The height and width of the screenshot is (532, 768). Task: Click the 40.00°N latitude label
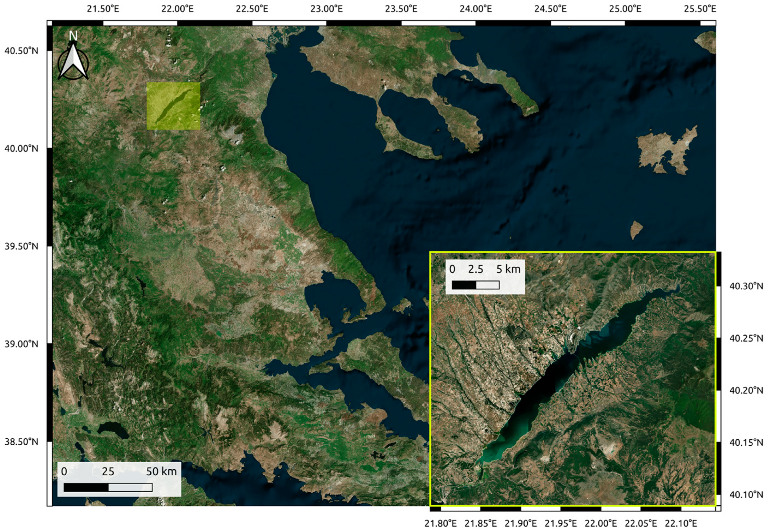[x=21, y=148]
